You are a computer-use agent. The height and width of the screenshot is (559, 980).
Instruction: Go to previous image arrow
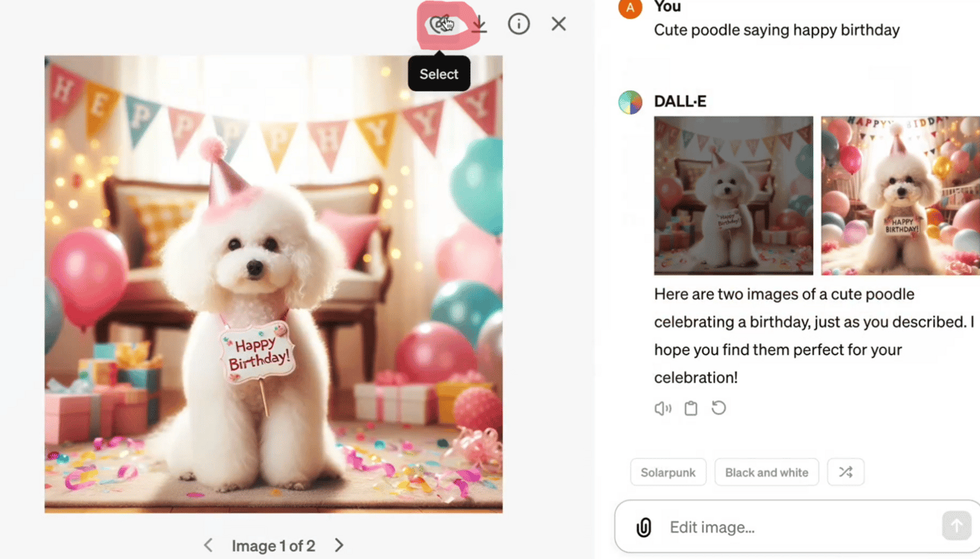(x=209, y=545)
